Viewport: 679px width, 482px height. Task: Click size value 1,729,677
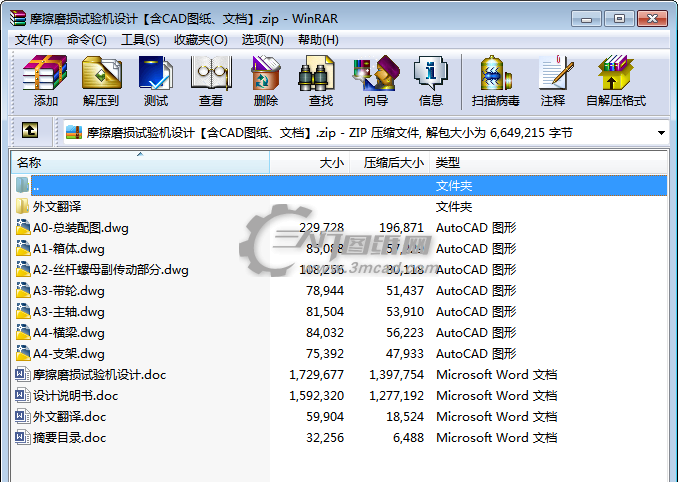pyautogui.click(x=317, y=375)
